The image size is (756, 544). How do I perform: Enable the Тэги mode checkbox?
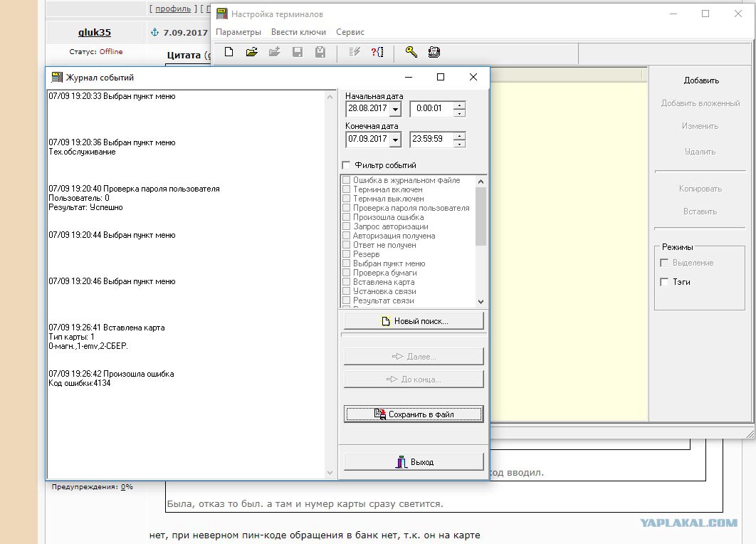[664, 282]
